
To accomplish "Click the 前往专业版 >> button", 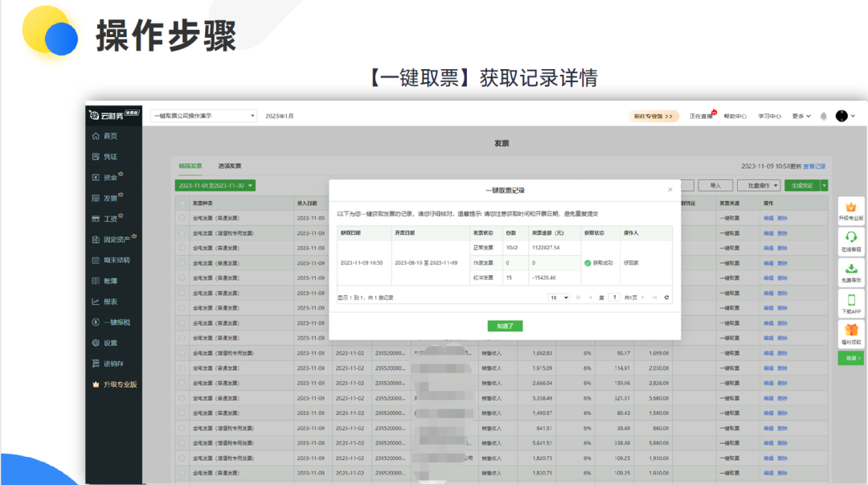I will [x=653, y=116].
